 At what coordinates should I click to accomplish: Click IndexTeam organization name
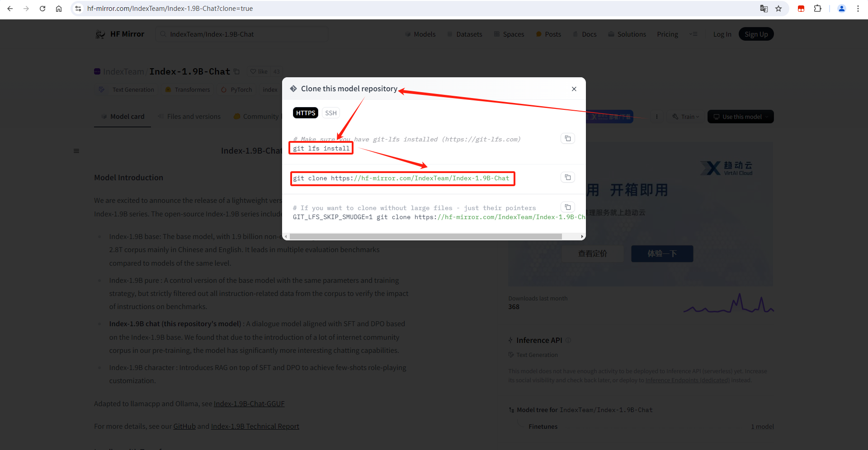tap(123, 71)
